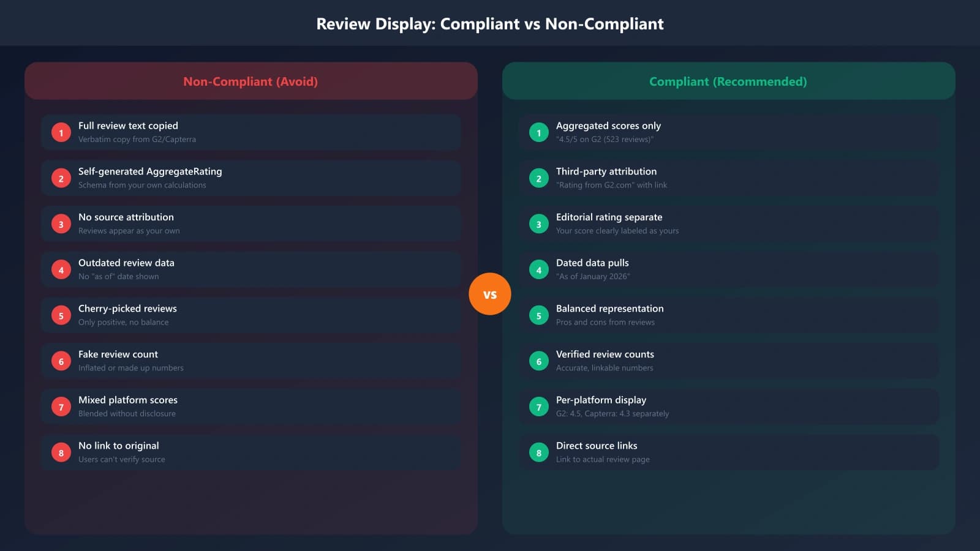Click the red number 8 badge next to No link to original
Image resolution: width=980 pixels, height=551 pixels.
(x=61, y=452)
